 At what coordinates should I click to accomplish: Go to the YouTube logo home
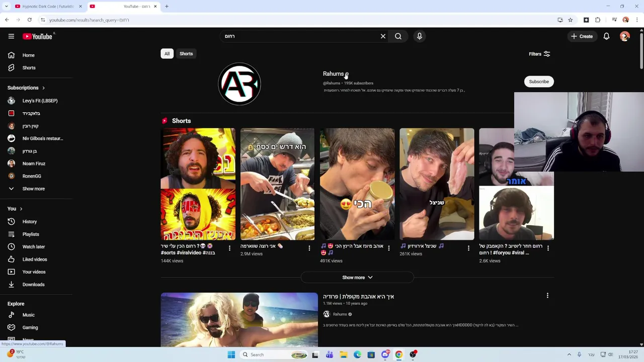tap(37, 36)
